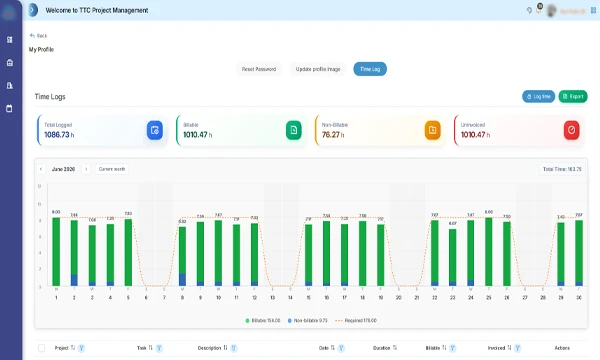Sort the table by Invoiced
600x360 pixels.
click(x=509, y=348)
